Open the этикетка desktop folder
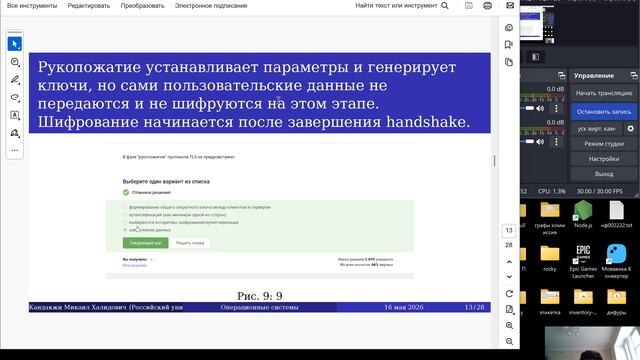Screen dimensions: 640x360 550,302
